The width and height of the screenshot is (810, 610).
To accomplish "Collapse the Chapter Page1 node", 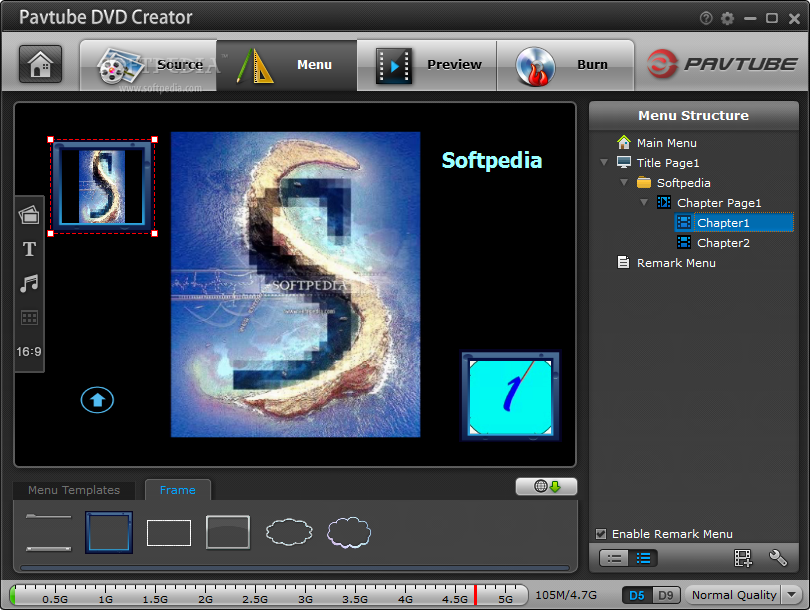I will (644, 202).
